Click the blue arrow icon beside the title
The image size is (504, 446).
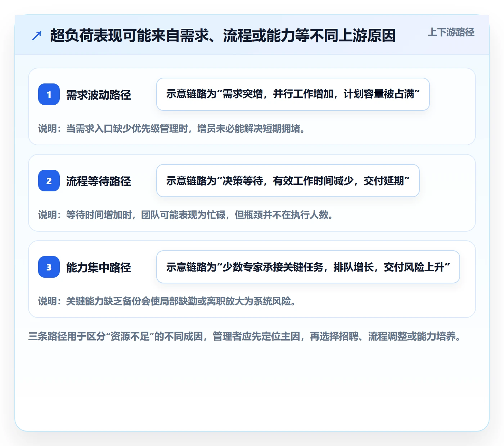pyautogui.click(x=37, y=36)
